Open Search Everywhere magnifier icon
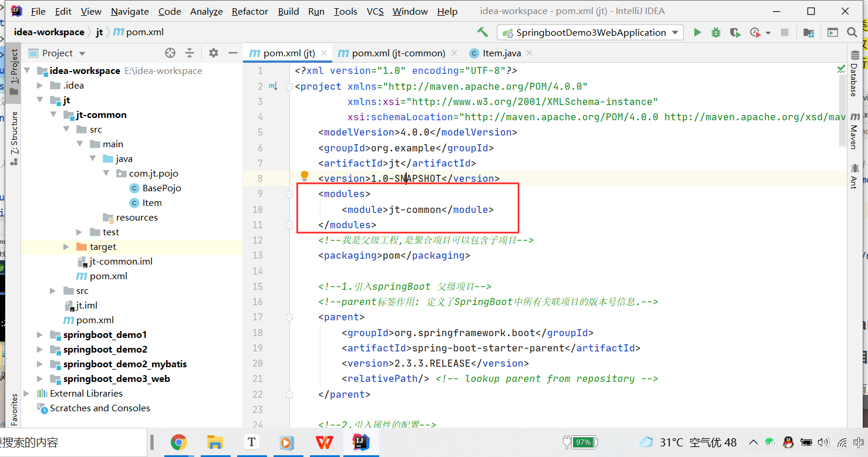The height and width of the screenshot is (457, 868). 852,32
